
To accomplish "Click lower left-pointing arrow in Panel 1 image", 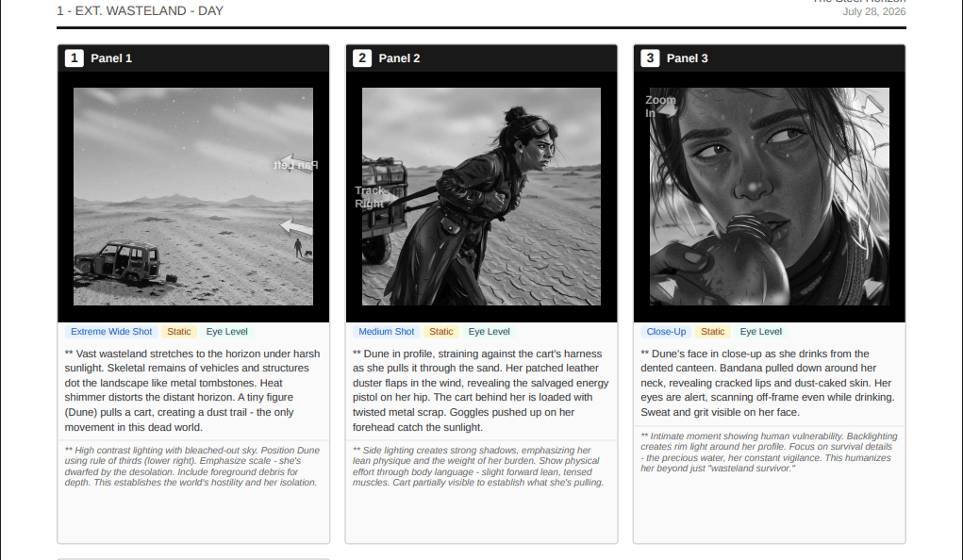I will 297,227.
